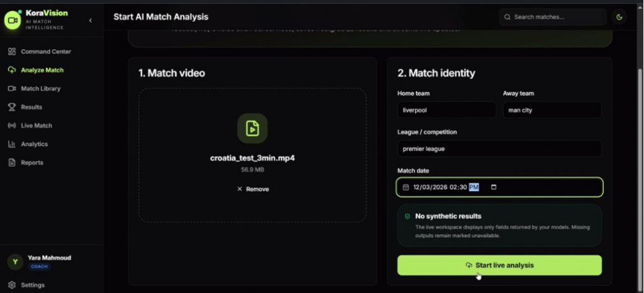The width and height of the screenshot is (644, 293).
Task: Edit the Home team field liverpool
Action: pyautogui.click(x=447, y=110)
